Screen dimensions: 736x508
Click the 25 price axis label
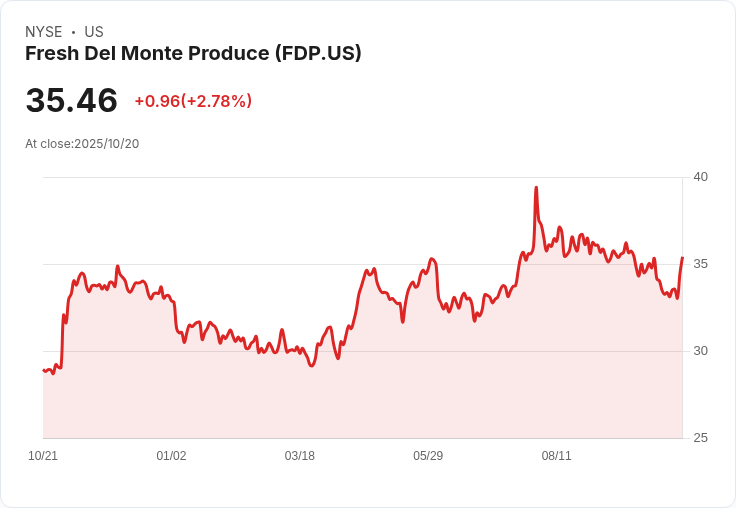click(700, 438)
